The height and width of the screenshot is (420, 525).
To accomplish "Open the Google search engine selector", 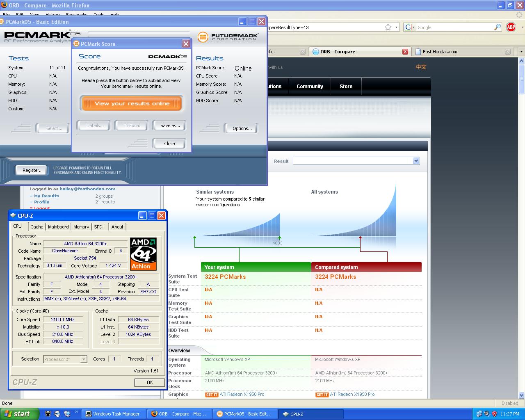I will (x=409, y=27).
